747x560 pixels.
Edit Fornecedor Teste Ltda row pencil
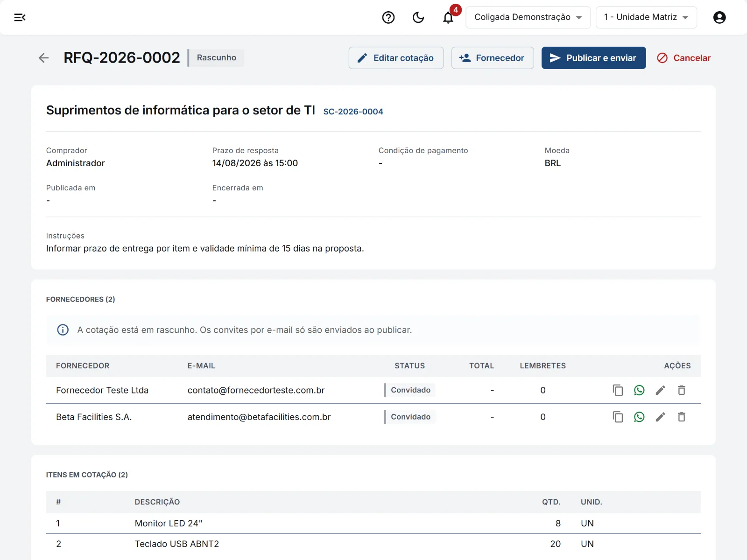point(660,390)
